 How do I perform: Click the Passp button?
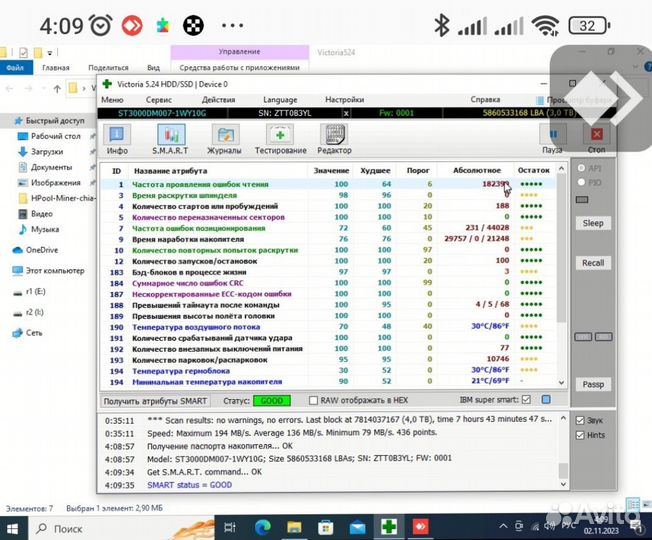[x=593, y=385]
